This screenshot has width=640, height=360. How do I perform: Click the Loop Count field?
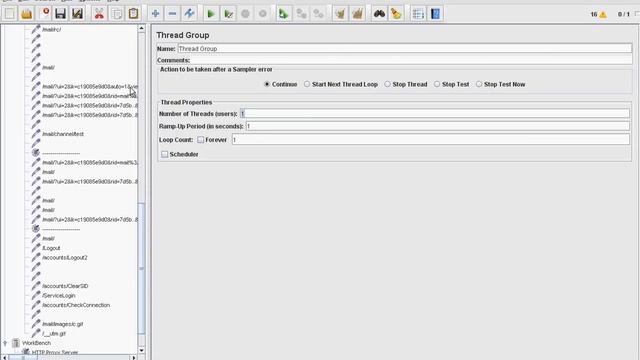[431, 140]
